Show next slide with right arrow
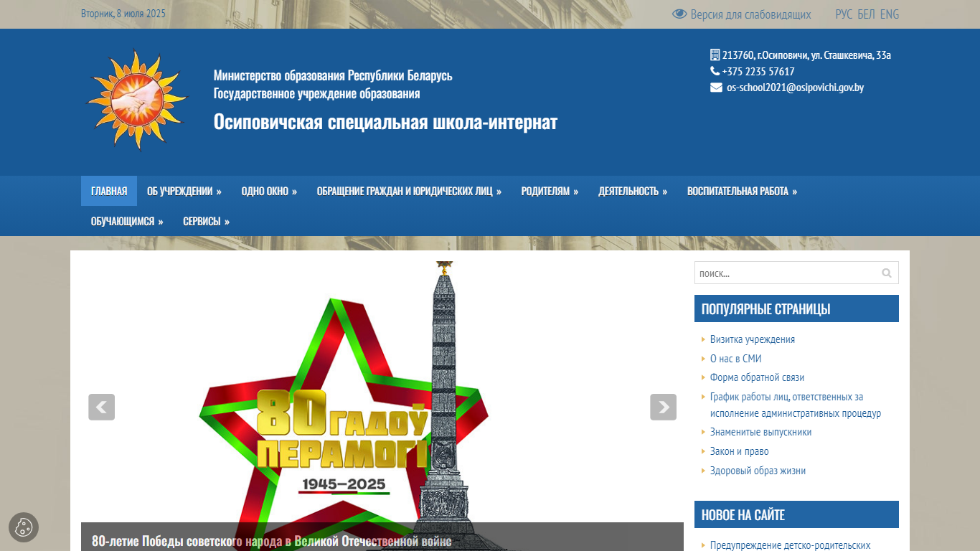Viewport: 980px width, 551px height. (663, 407)
